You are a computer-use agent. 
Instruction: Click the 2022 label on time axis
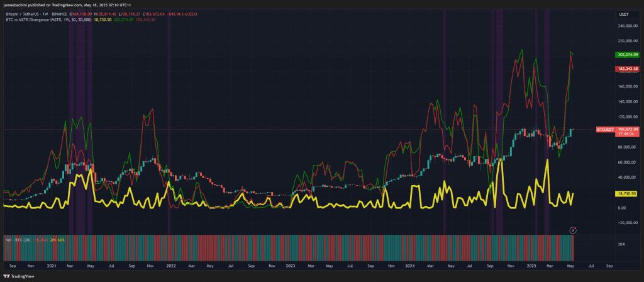[x=170, y=266]
